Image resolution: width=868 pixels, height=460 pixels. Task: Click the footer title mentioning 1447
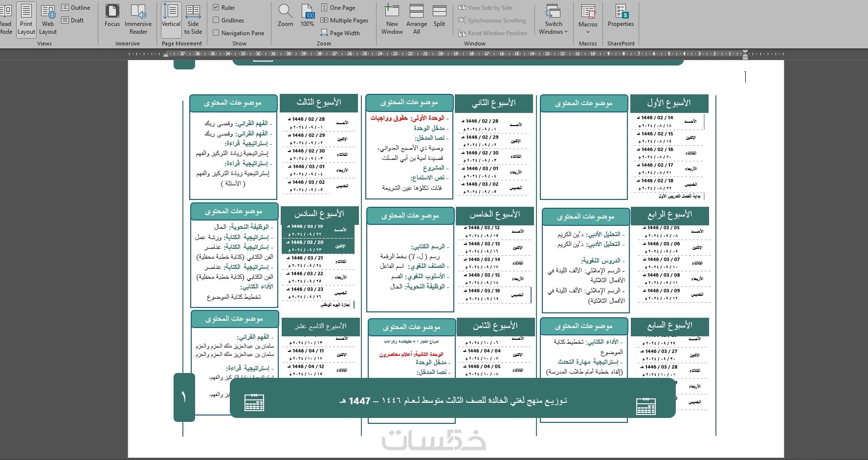tap(453, 401)
